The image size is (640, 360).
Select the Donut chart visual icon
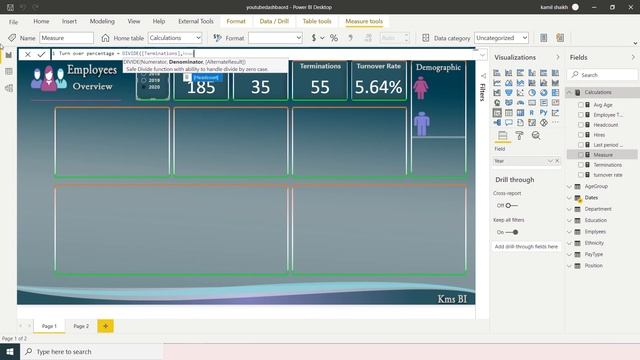tap(543, 93)
